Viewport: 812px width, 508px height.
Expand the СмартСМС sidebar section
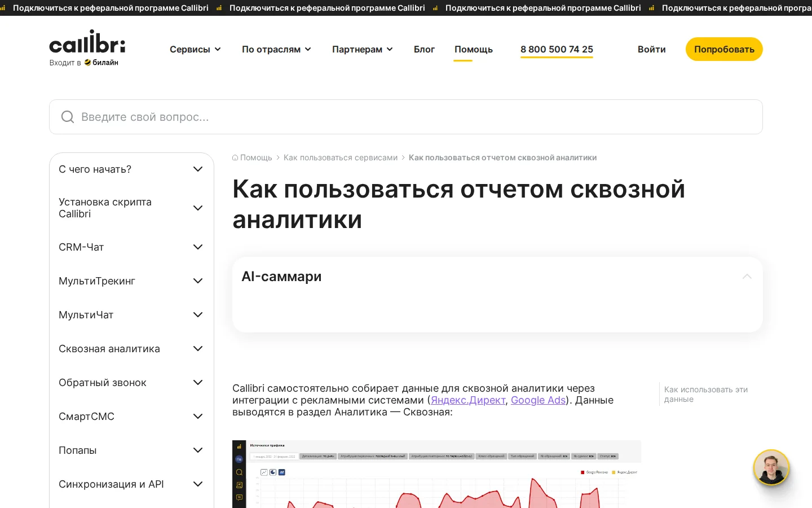coord(131,417)
